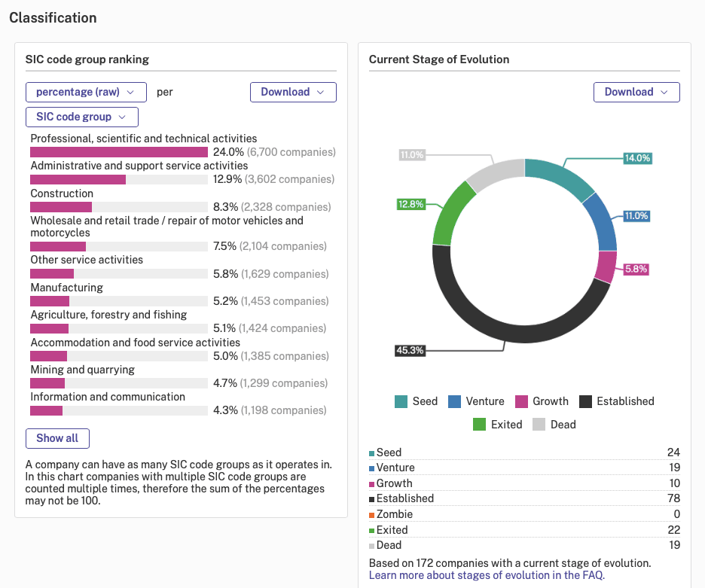Click the Mining and quarrying bar

(x=119, y=383)
